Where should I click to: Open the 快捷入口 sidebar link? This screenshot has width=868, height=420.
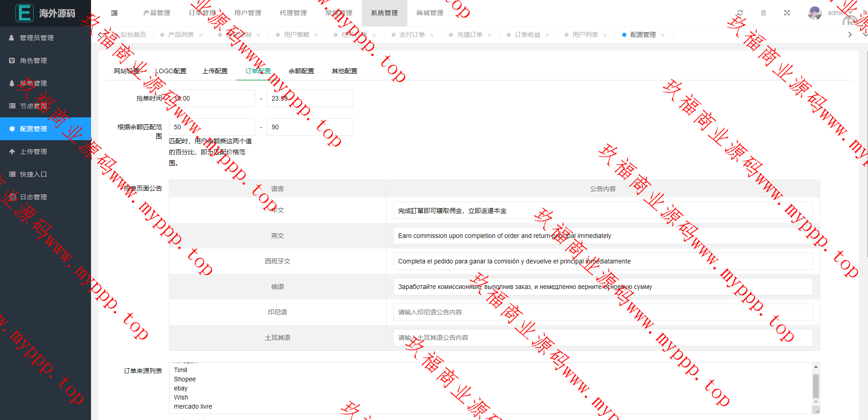click(33, 174)
